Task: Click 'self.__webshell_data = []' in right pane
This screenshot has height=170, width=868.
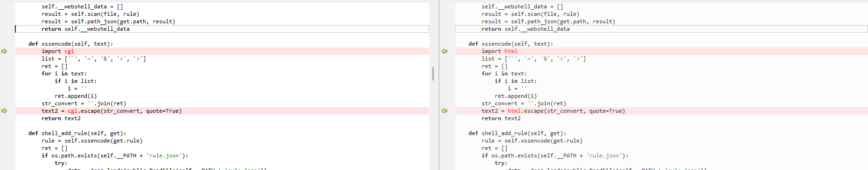Action: pos(522,7)
